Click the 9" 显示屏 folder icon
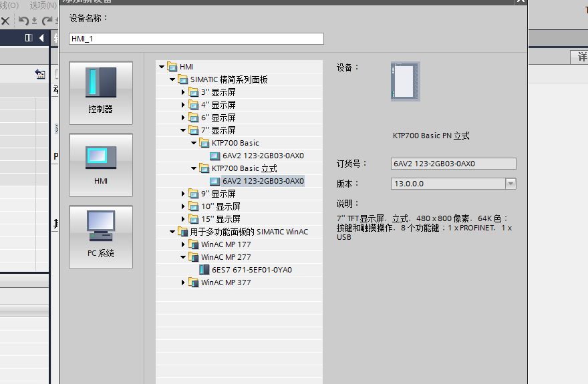The height and width of the screenshot is (384, 588). click(x=194, y=194)
